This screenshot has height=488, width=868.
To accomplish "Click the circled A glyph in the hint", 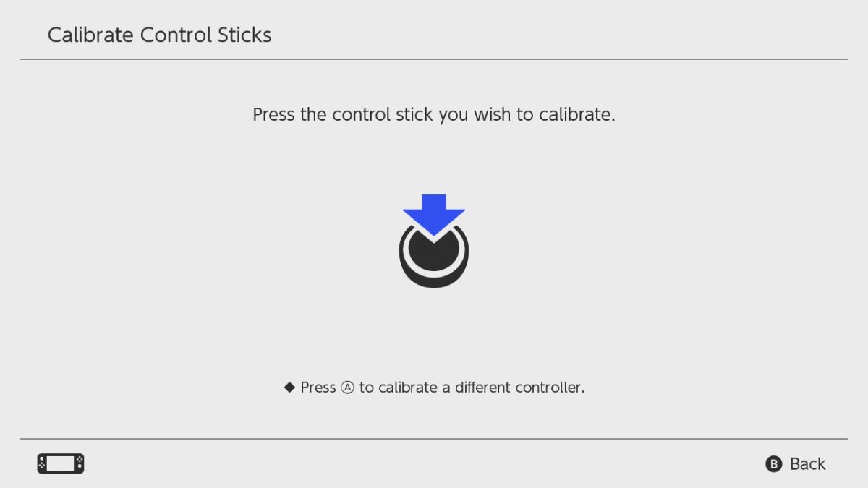I will 348,388.
